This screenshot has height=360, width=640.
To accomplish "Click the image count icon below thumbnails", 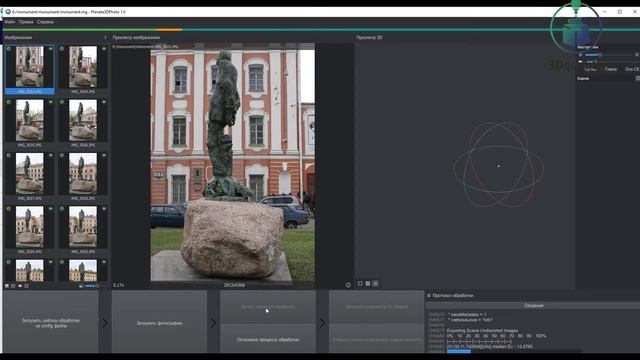I will tap(7, 286).
